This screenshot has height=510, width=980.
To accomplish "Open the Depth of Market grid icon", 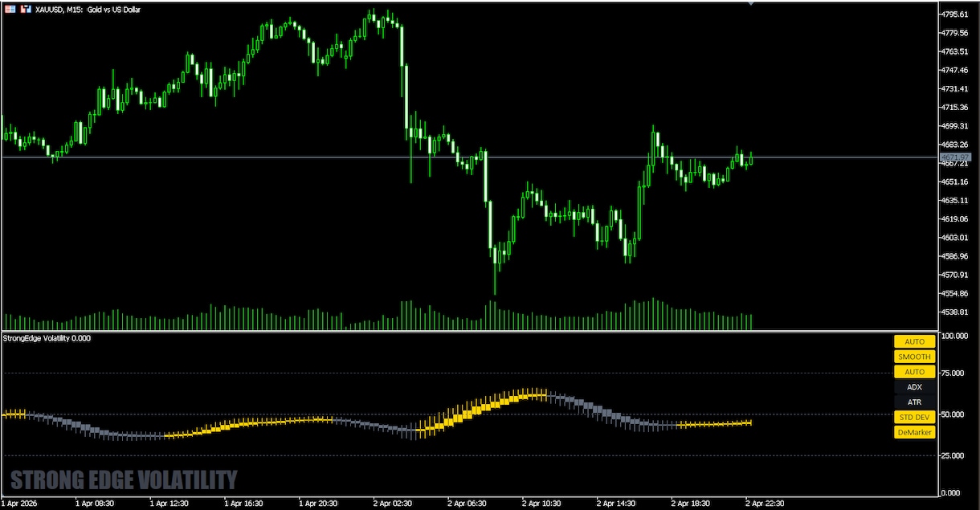I will click(x=9, y=8).
